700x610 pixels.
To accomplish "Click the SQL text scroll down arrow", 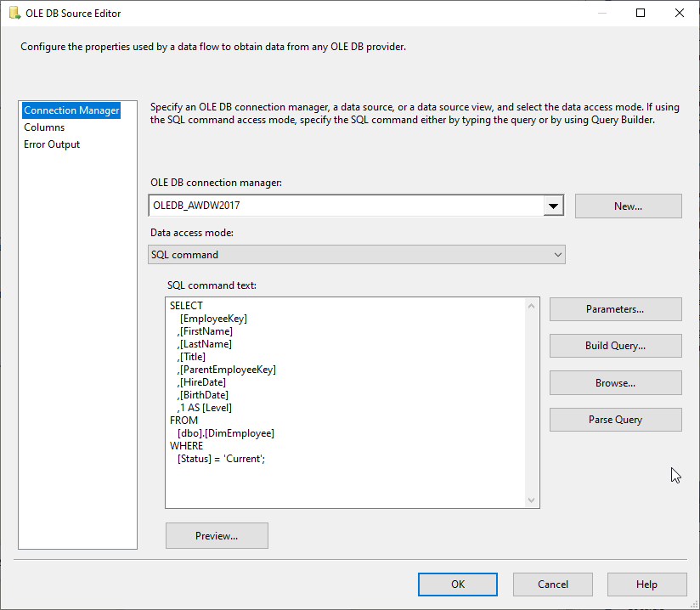I will tap(531, 500).
